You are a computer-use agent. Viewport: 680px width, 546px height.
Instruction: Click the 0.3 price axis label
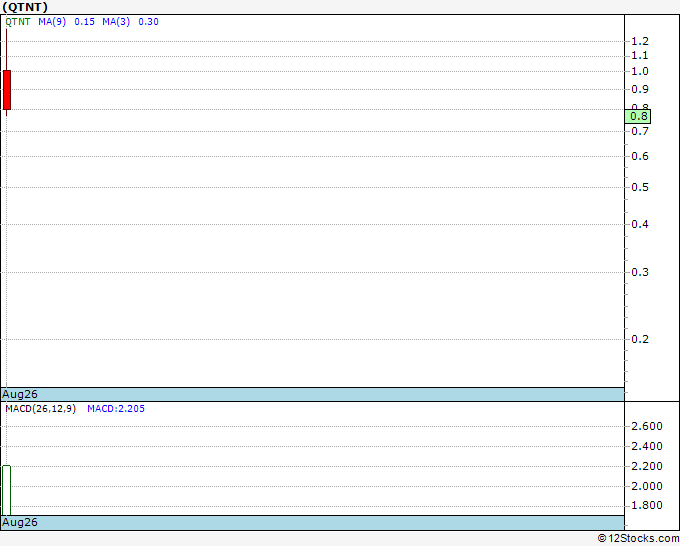point(640,272)
